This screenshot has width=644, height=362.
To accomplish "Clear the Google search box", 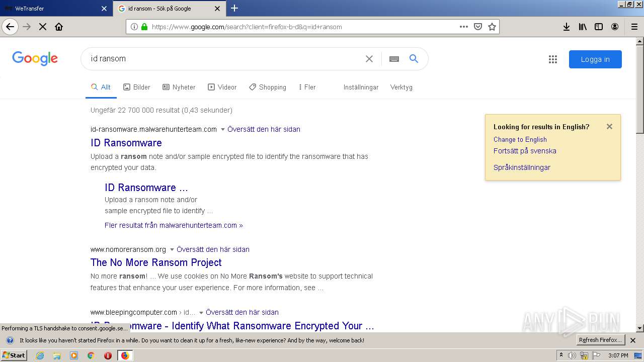I will tap(369, 59).
